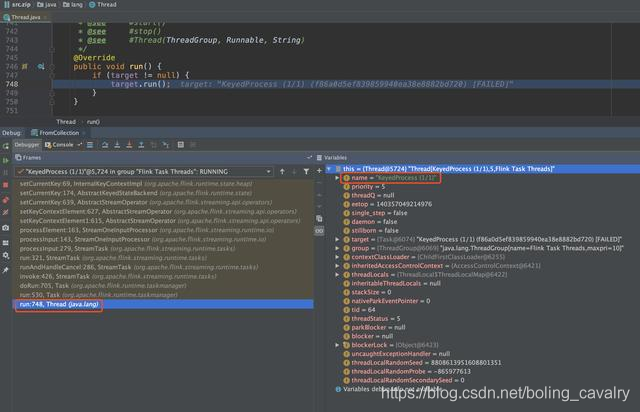Click the Force Step Into icon
This screenshot has height=412, width=640.
(129, 145)
